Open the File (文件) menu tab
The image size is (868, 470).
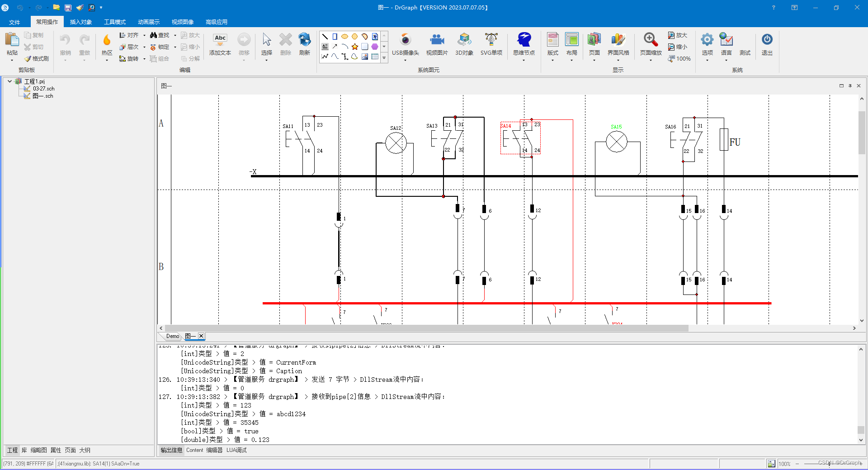(14, 22)
